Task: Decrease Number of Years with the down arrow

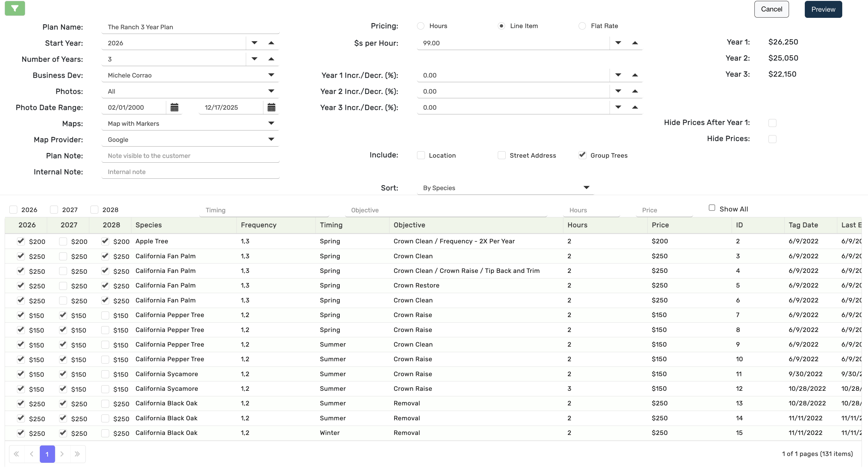Action: [x=254, y=59]
